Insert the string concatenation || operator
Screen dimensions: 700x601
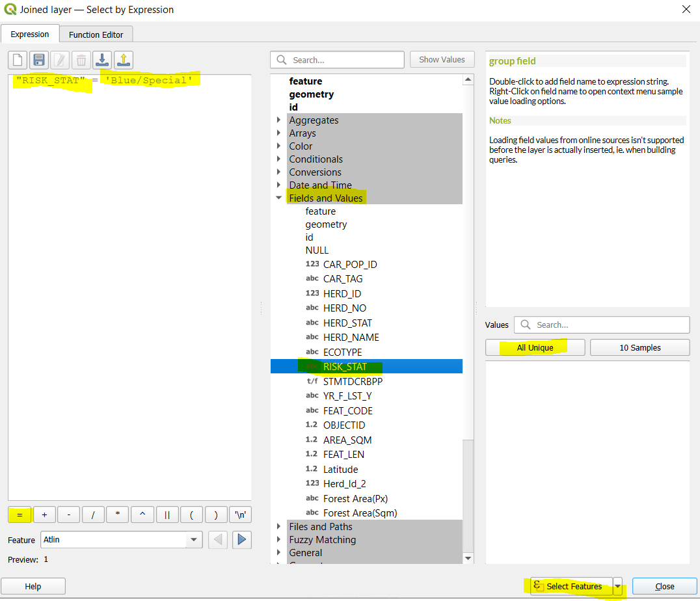click(x=167, y=514)
